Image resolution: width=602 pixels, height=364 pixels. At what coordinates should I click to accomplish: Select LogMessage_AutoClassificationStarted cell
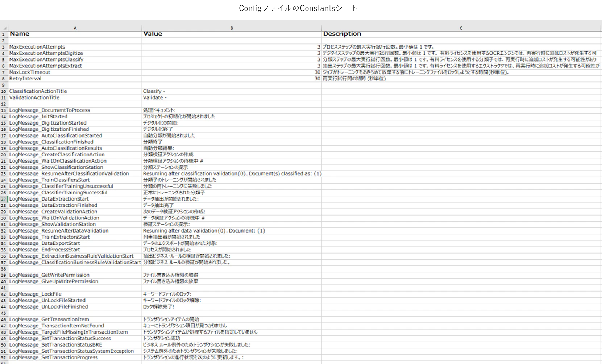coord(75,136)
